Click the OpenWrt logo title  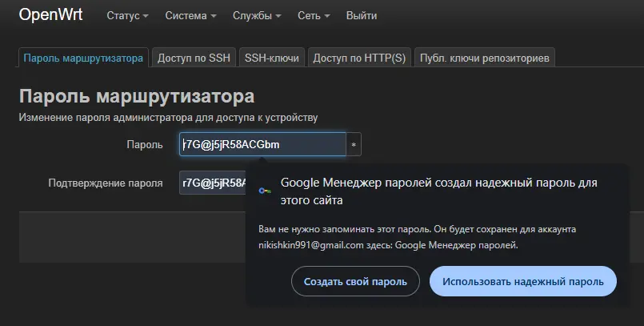51,15
